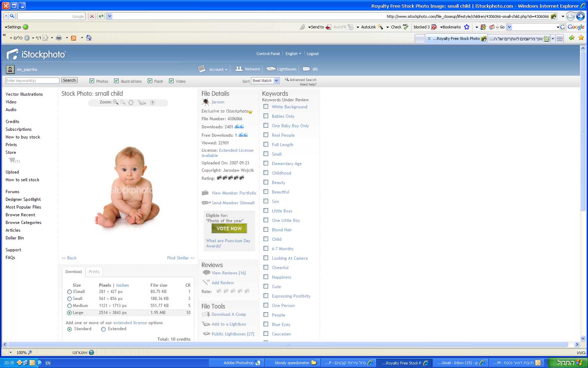The width and height of the screenshot is (588, 368).
Task: Expand the Account dropdown menu
Action: pyautogui.click(x=218, y=69)
